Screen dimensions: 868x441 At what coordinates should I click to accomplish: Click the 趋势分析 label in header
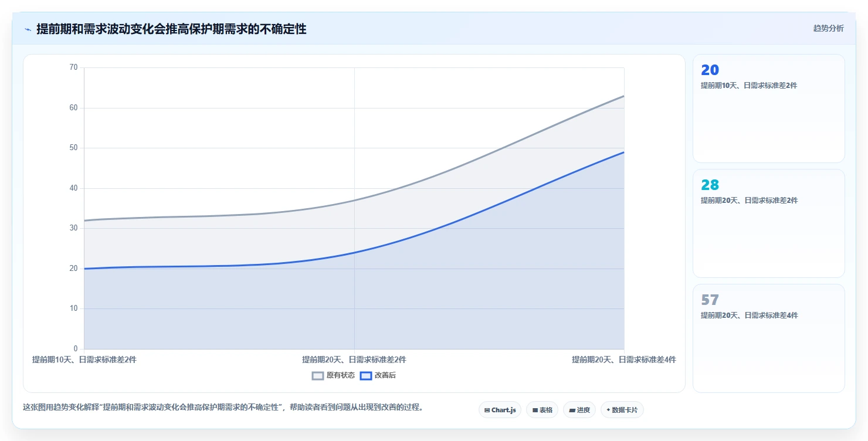tap(828, 29)
